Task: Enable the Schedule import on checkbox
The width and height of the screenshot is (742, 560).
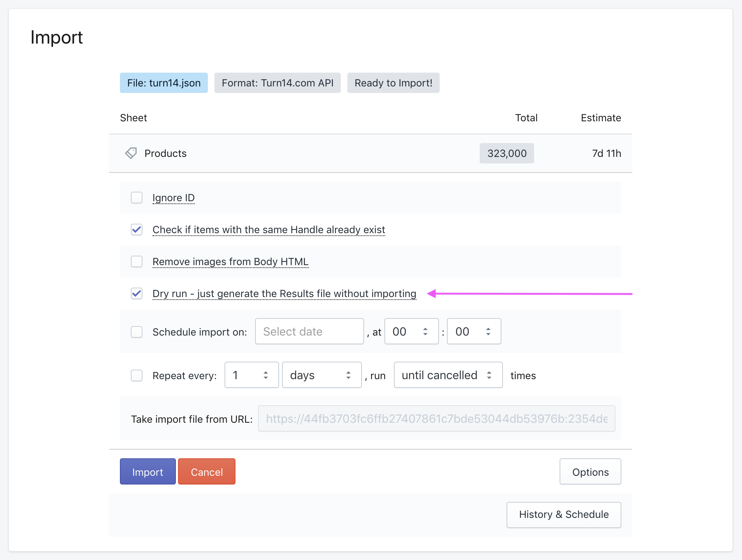Action: 137,332
